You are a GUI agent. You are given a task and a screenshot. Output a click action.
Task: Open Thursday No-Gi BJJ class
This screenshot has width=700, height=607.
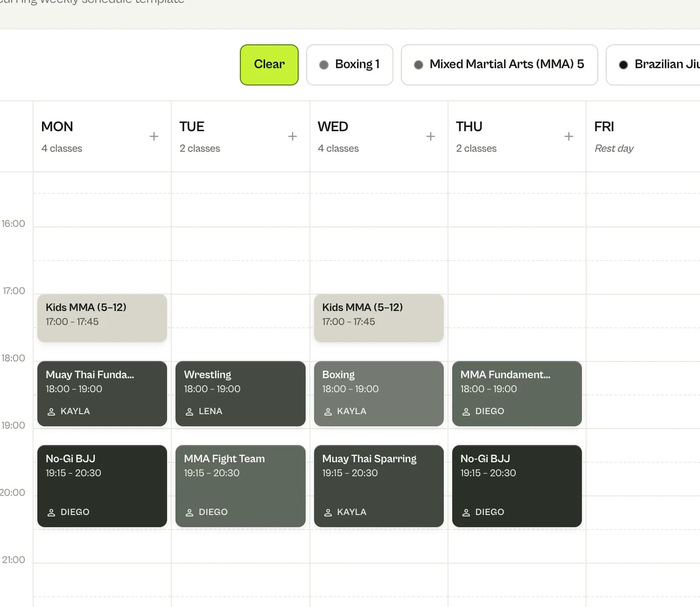[x=517, y=486]
